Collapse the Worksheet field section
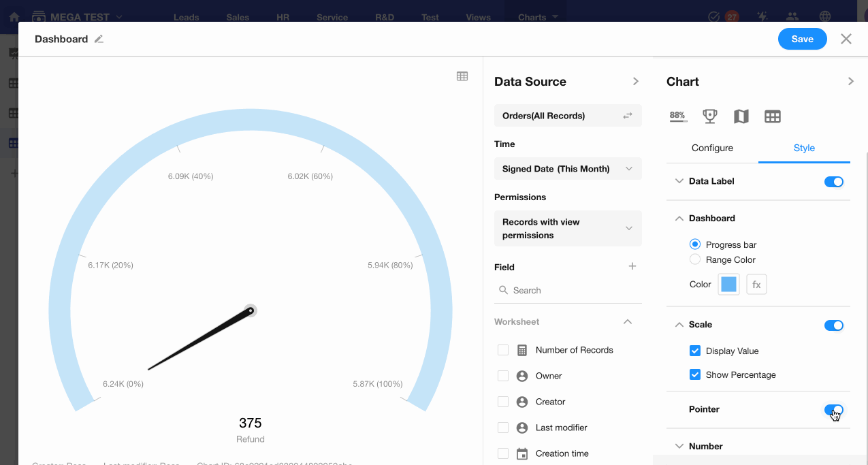868x465 pixels. (628, 321)
